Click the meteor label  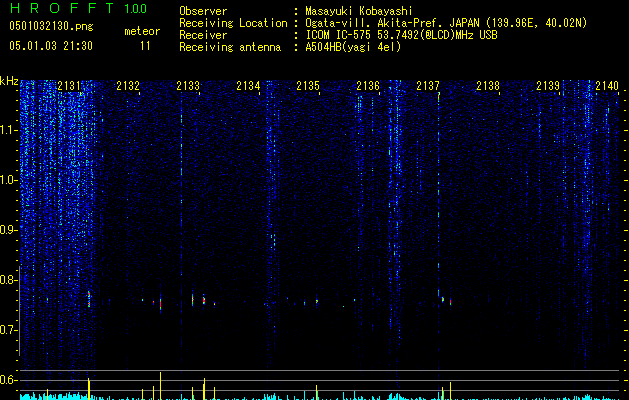pyautogui.click(x=142, y=31)
